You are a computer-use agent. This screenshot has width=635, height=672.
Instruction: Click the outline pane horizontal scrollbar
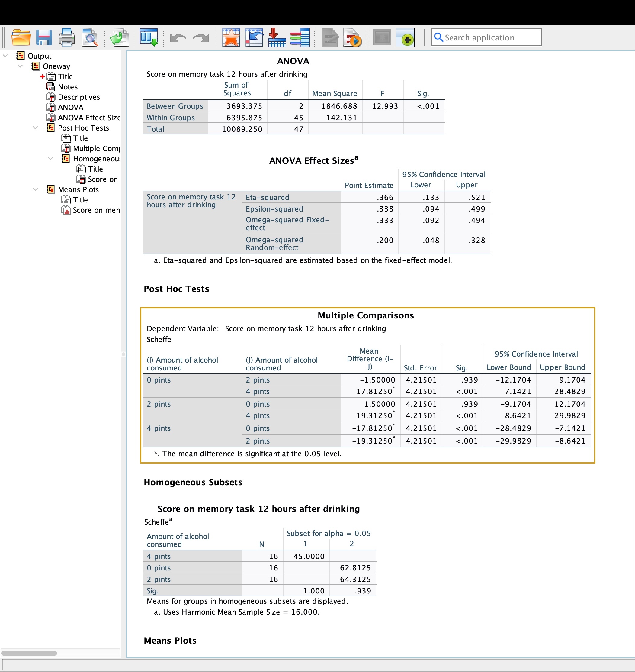point(29,653)
